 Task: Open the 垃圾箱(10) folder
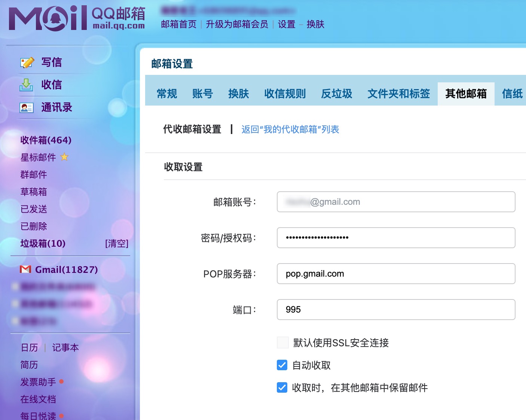click(43, 243)
